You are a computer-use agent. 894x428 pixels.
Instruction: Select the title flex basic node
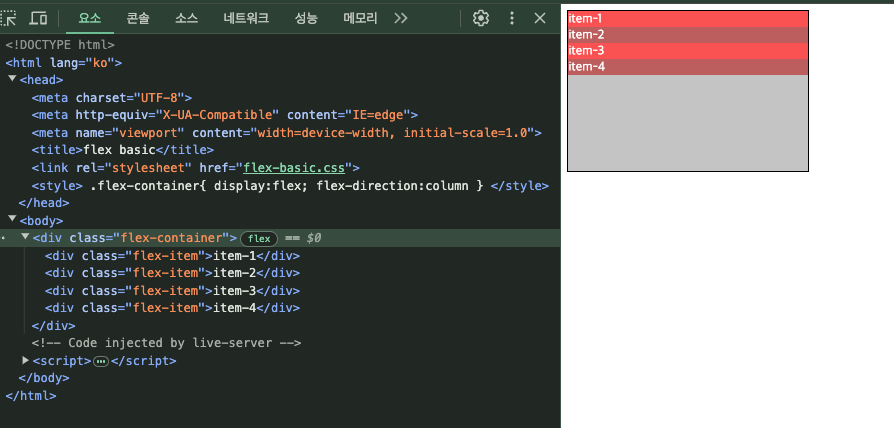(123, 150)
